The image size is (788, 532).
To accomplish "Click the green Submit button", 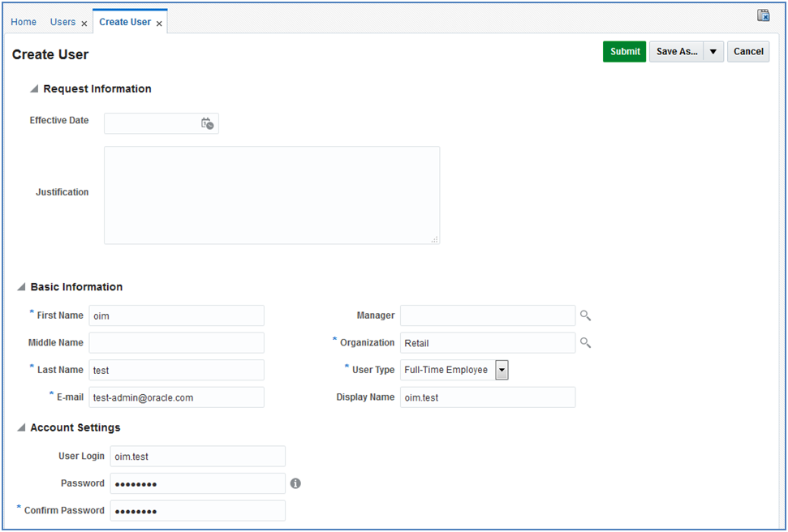I will pos(625,52).
